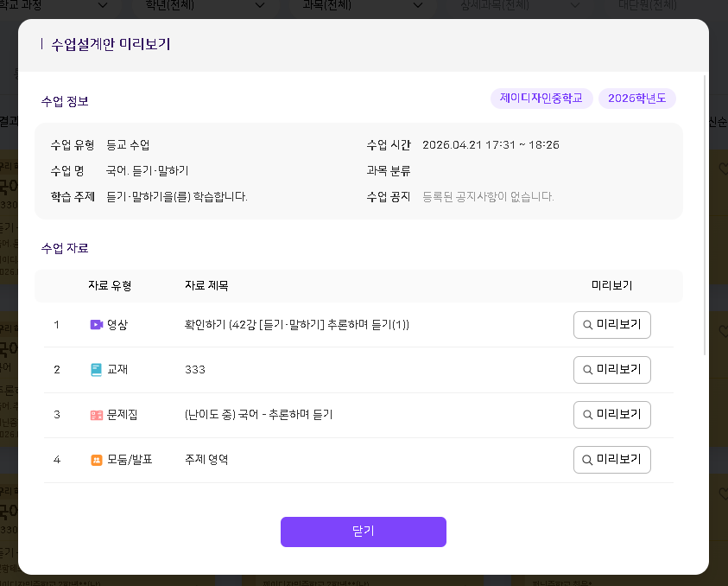Click the magnifier icon for the 교재 row
Image resolution: width=728 pixels, height=586 pixels.
click(588, 370)
